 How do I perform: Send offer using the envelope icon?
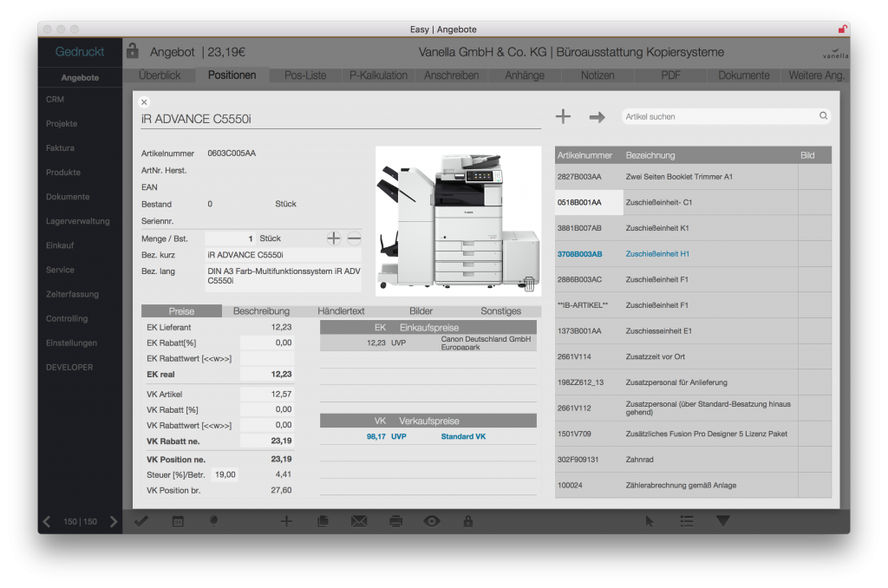point(359,521)
